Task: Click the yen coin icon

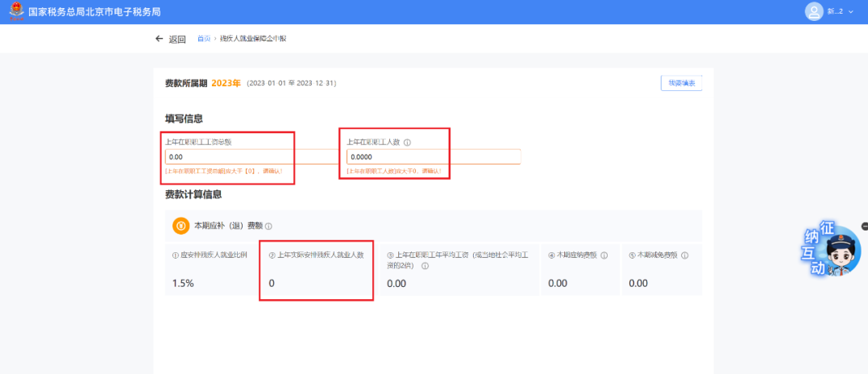Action: coord(181,226)
